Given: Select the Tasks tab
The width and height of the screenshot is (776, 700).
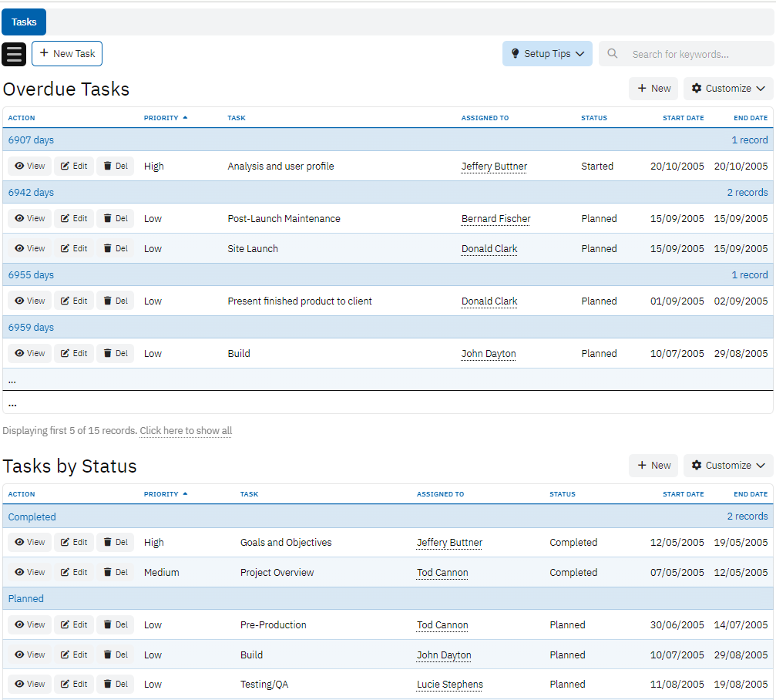Looking at the screenshot, I should pyautogui.click(x=24, y=22).
